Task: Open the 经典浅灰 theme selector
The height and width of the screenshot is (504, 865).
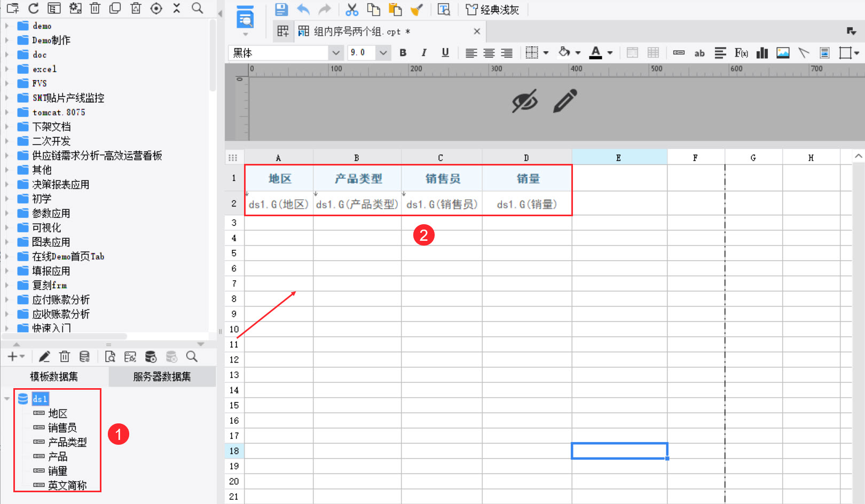Action: coord(492,10)
